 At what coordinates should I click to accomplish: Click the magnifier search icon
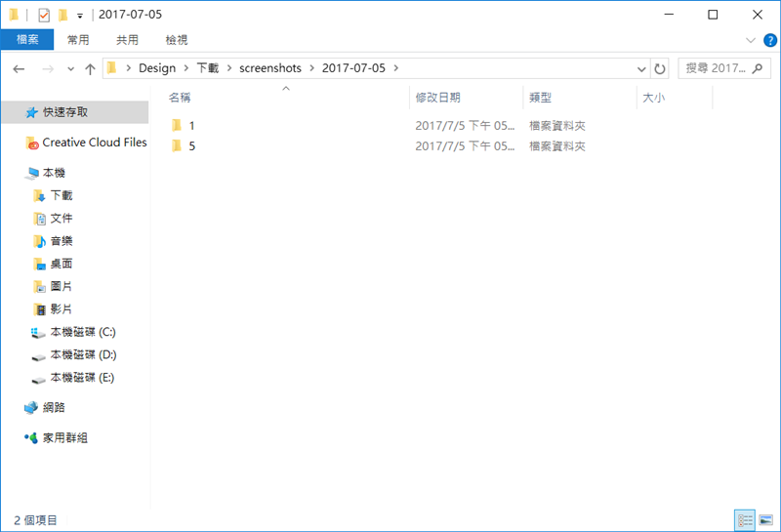[758, 68]
